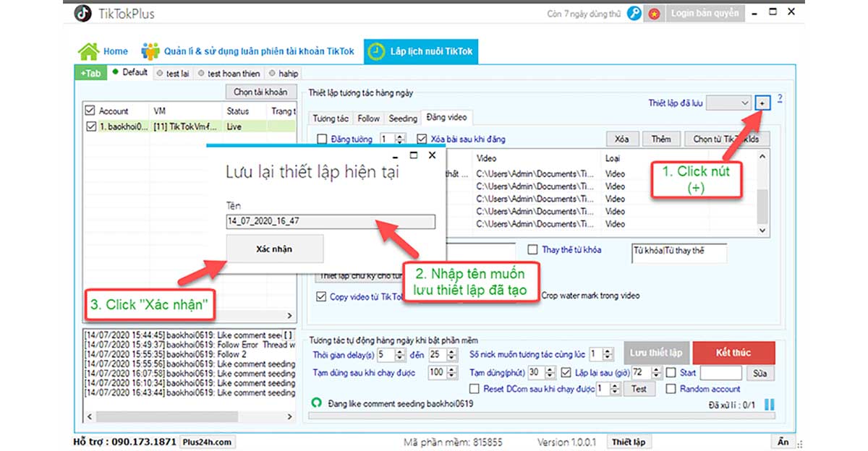The image size is (868, 451).
Task: Click the clock icon on schedule tab
Action: point(376,51)
